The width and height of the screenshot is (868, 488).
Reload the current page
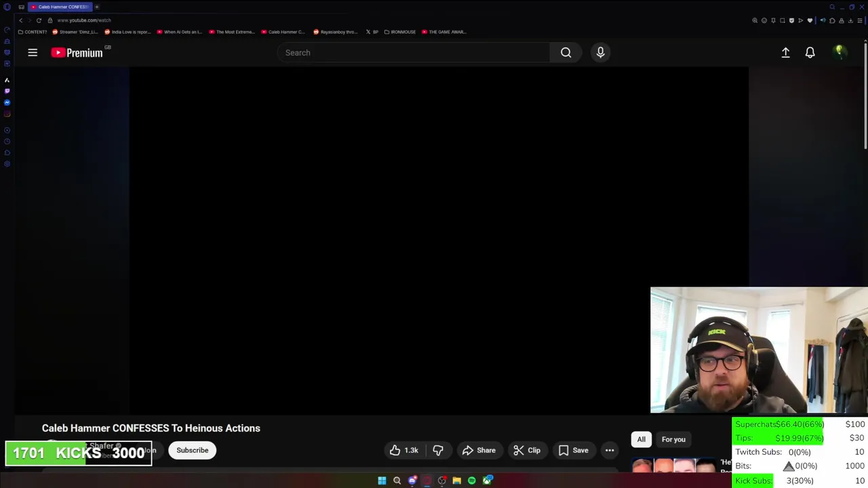point(39,20)
